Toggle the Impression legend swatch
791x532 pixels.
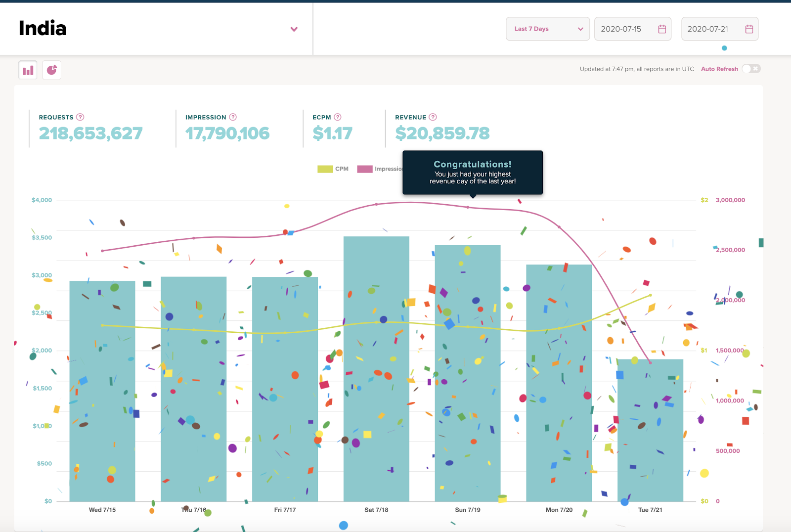[365, 169]
